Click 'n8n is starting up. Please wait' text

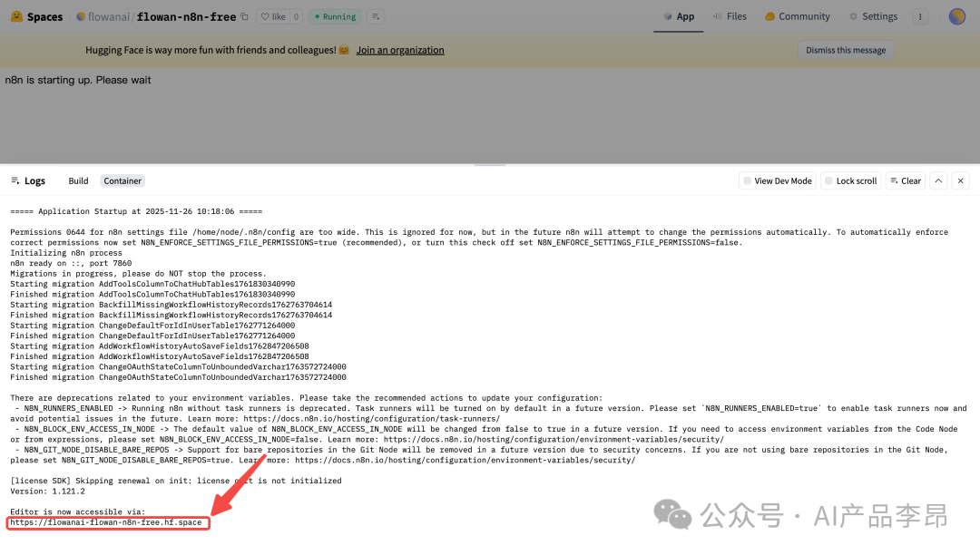point(78,80)
